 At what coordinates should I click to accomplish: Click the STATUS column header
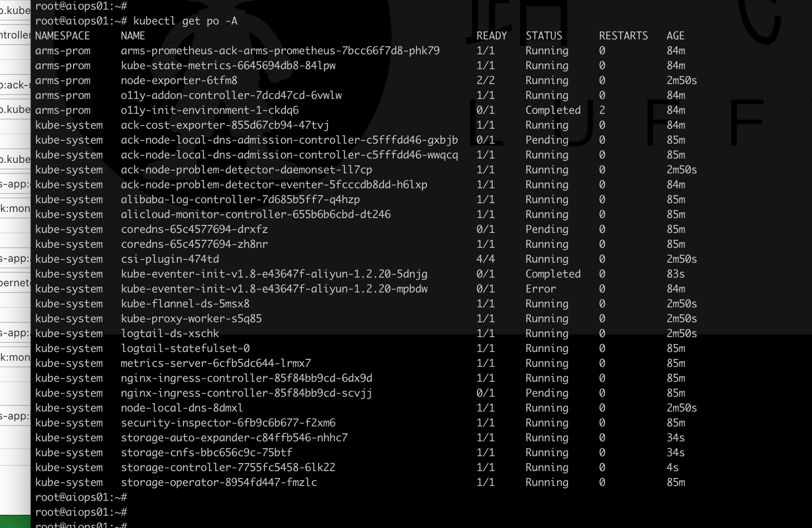544,36
